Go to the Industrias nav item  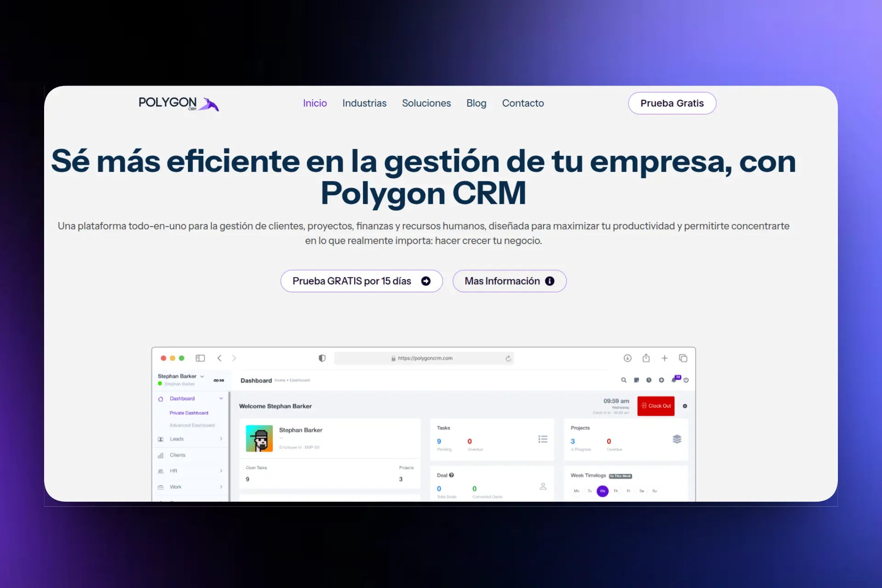tap(364, 103)
